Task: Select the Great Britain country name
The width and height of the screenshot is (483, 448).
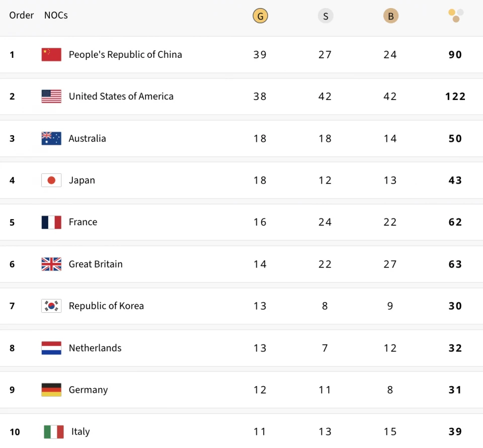Action: click(96, 264)
